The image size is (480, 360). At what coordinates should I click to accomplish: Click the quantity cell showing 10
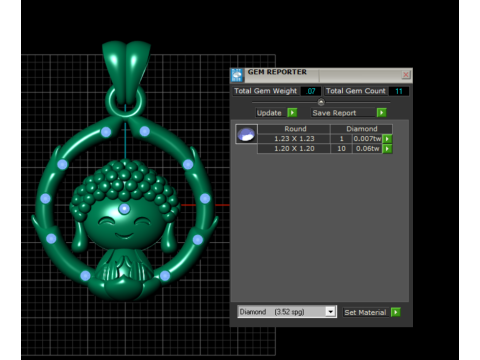(x=341, y=149)
